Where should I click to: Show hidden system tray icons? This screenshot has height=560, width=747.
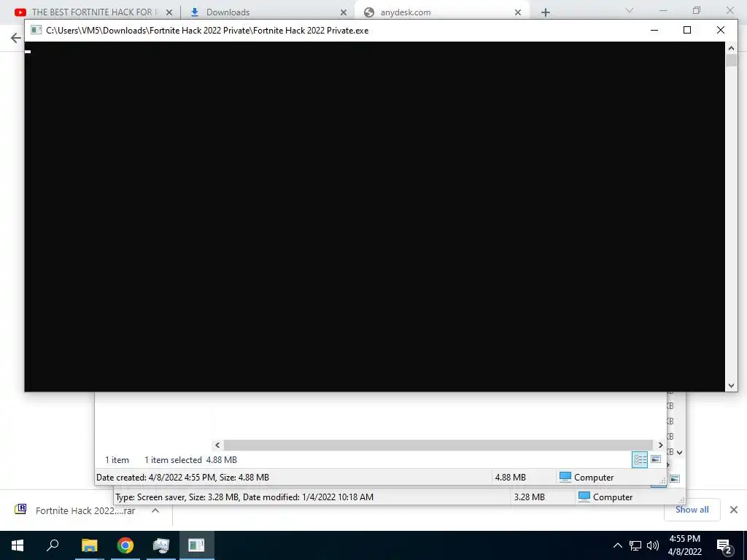point(617,545)
